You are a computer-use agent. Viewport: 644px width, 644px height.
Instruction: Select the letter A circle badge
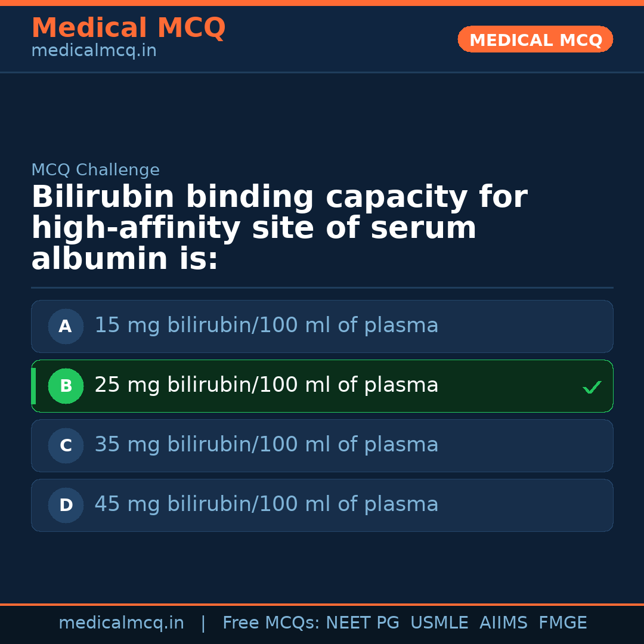pos(66,327)
